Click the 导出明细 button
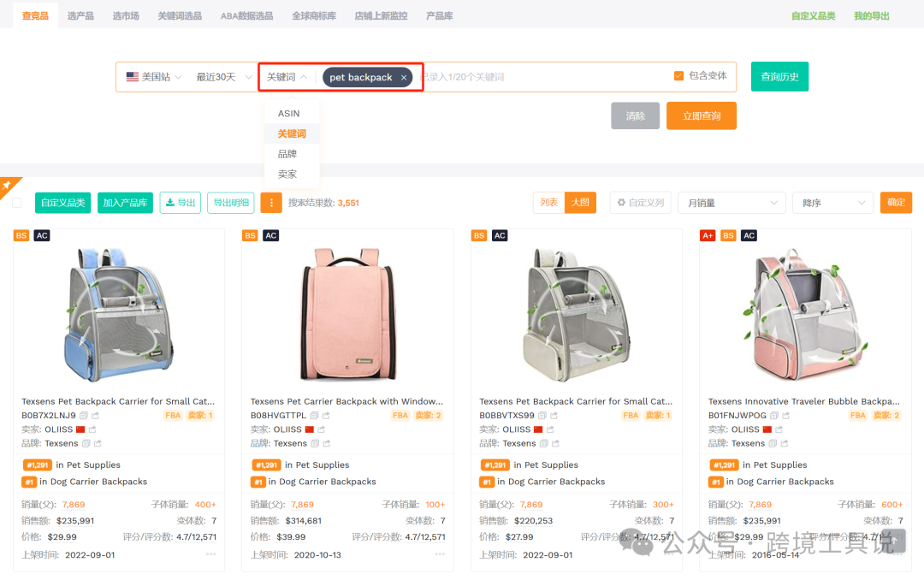 (231, 203)
